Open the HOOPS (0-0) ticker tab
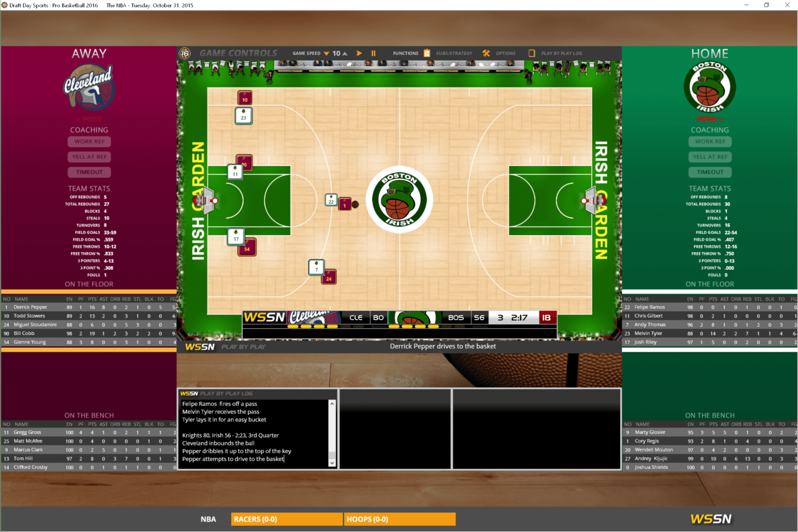Screen dimensions: 798x532 point(400,519)
